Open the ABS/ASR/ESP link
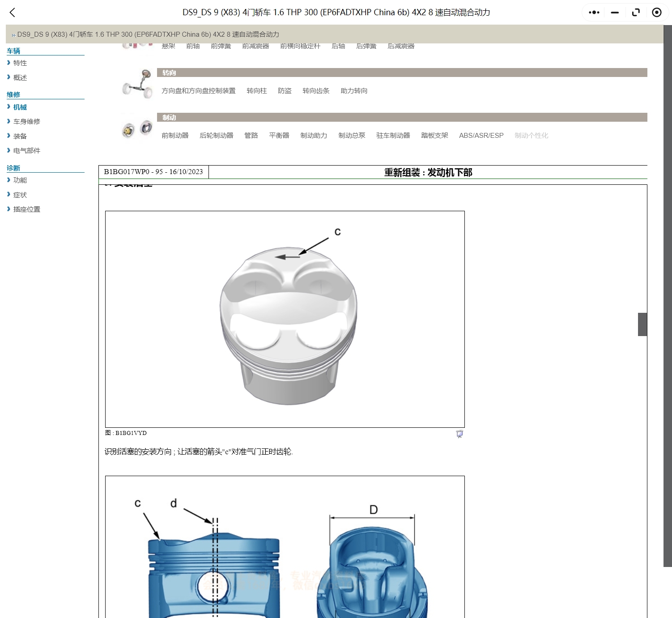 pos(481,136)
